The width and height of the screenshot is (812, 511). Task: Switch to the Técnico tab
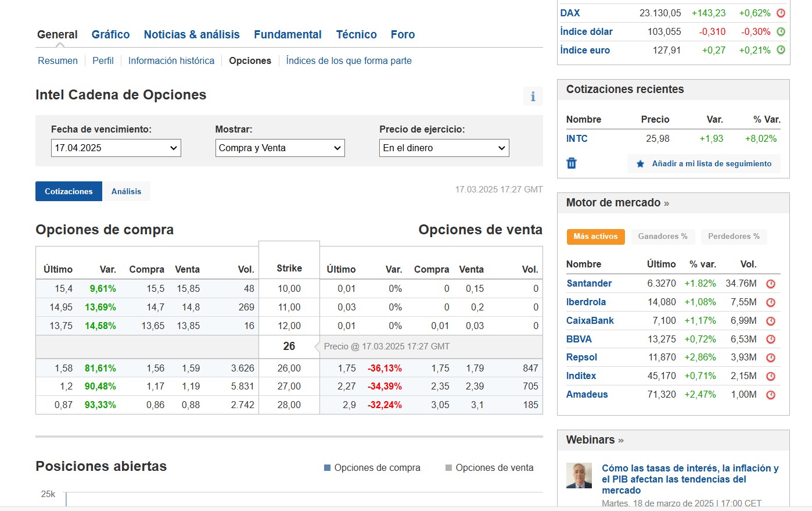tap(356, 34)
